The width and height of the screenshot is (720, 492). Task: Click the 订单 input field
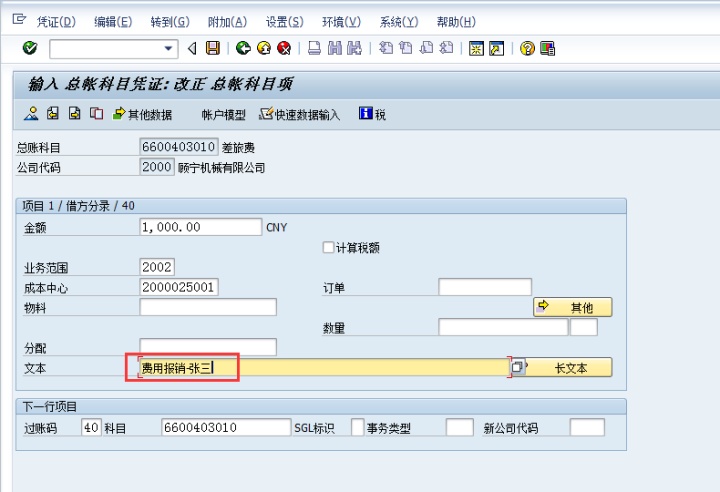(485, 287)
